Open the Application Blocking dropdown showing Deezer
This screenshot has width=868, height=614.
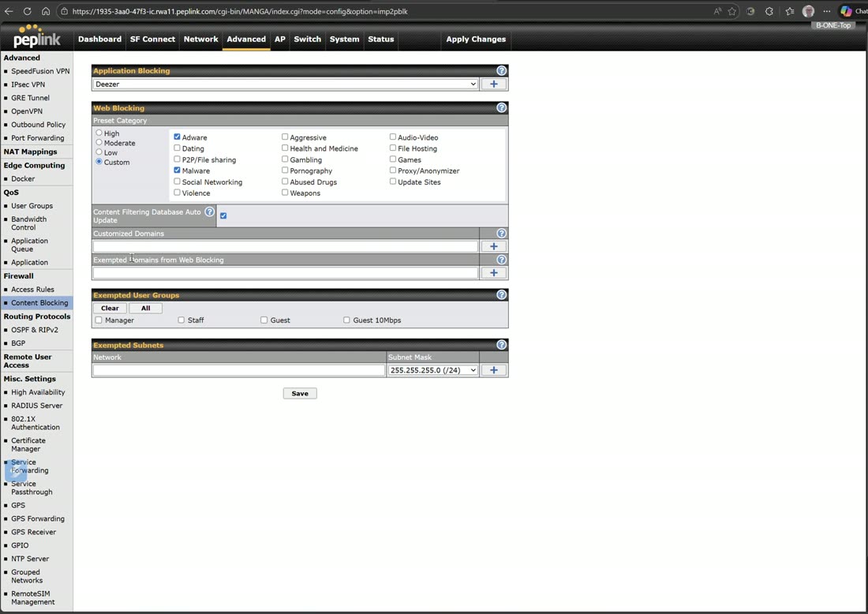pos(285,84)
